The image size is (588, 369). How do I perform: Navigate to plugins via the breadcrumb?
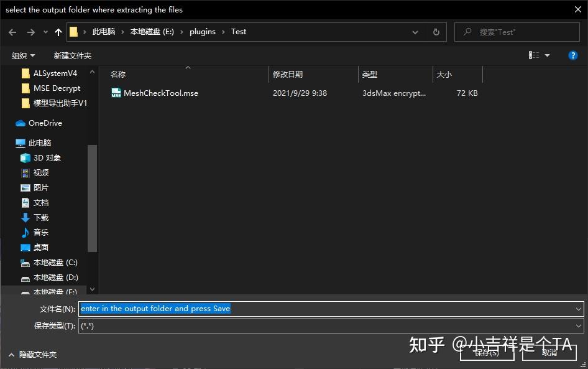202,32
